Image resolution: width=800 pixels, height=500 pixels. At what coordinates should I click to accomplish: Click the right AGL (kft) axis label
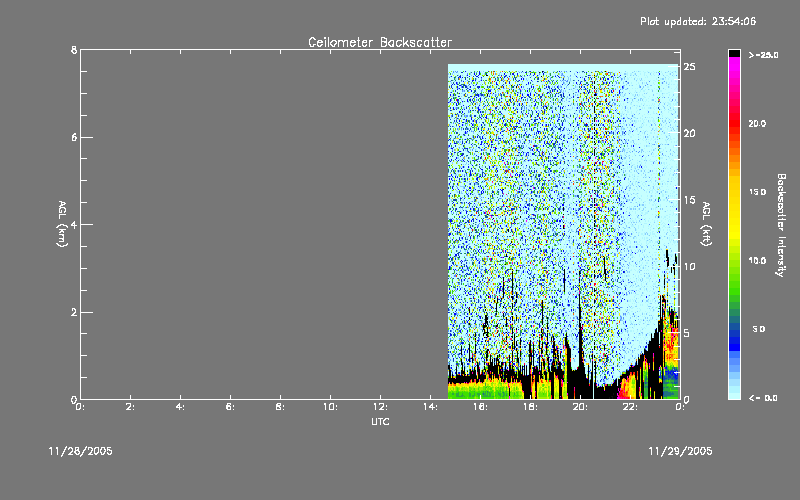coord(706,224)
